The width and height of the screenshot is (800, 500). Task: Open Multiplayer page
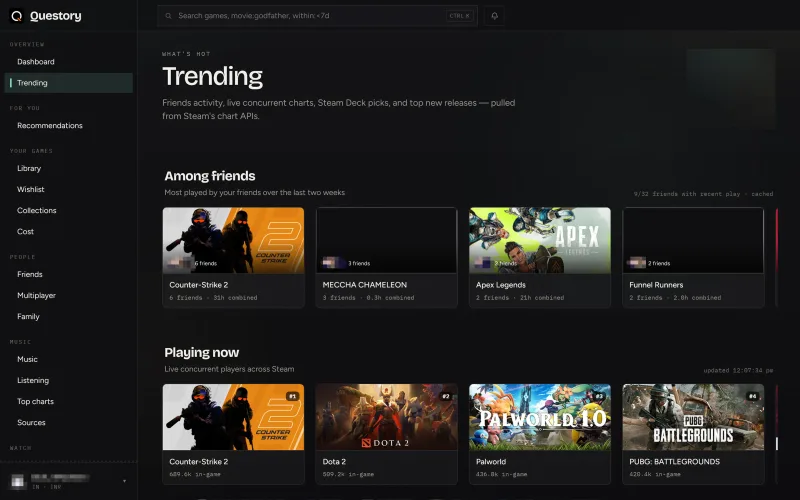(x=69, y=295)
